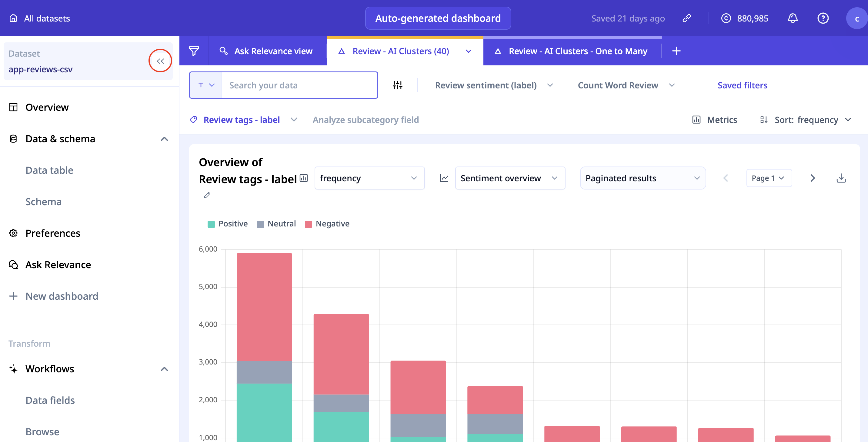
Task: Open advanced filter sliders icon
Action: click(x=397, y=85)
